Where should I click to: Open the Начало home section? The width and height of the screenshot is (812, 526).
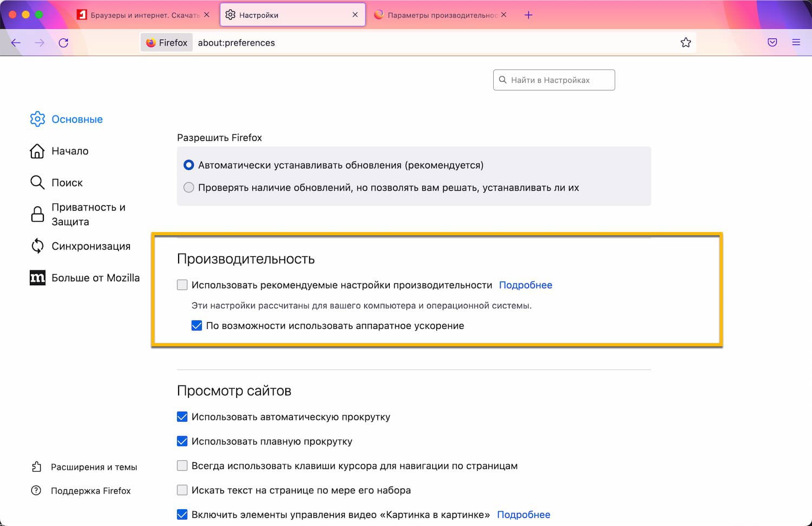69,151
